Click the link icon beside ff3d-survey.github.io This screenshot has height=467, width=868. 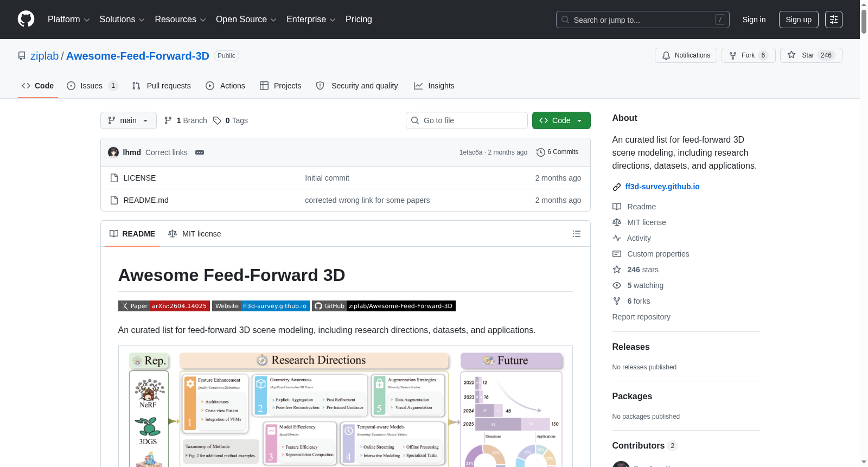click(x=617, y=187)
